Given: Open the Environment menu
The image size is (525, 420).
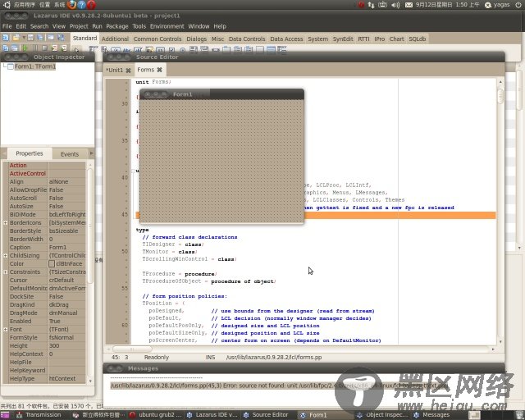Looking at the screenshot, I should point(167,26).
